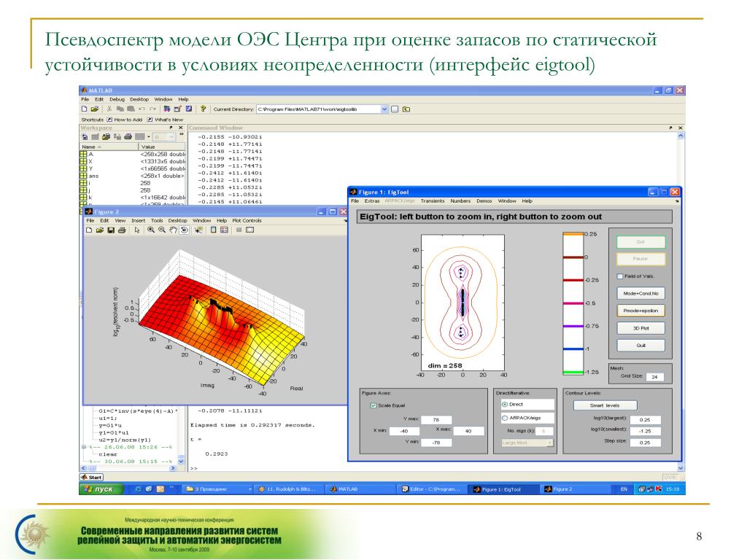Image resolution: width=747 pixels, height=560 pixels.
Task: Open the Demos menu in EigTool
Action: tap(484, 201)
